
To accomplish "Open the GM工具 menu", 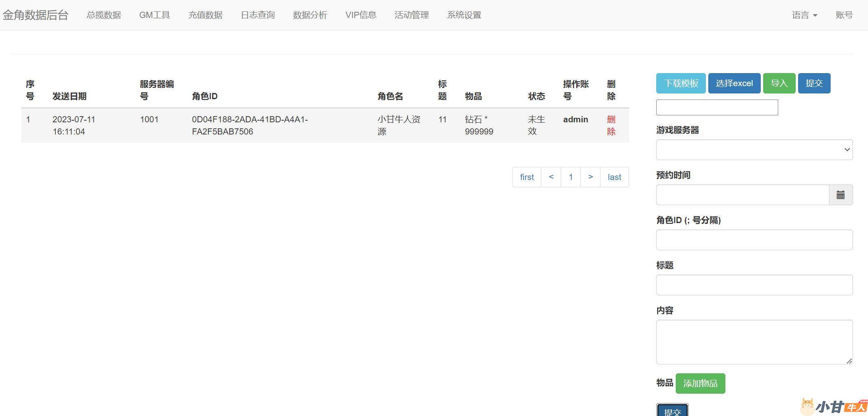I will tap(154, 15).
